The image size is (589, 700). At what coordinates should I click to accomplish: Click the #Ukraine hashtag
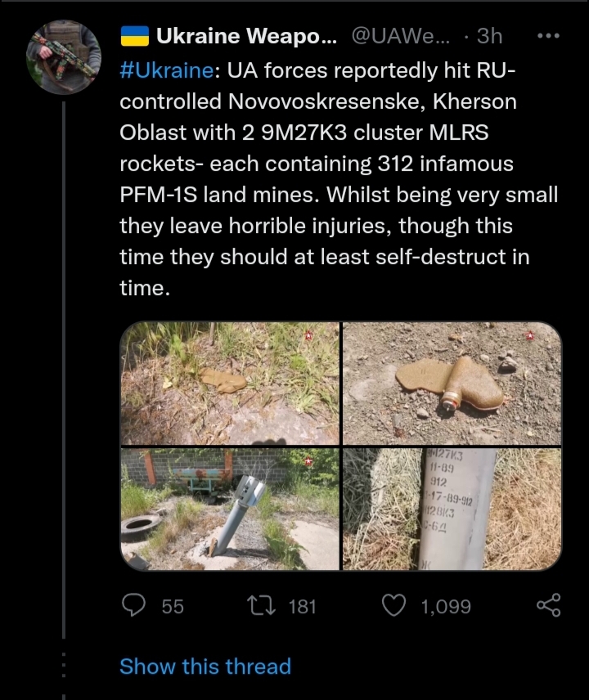[167, 70]
